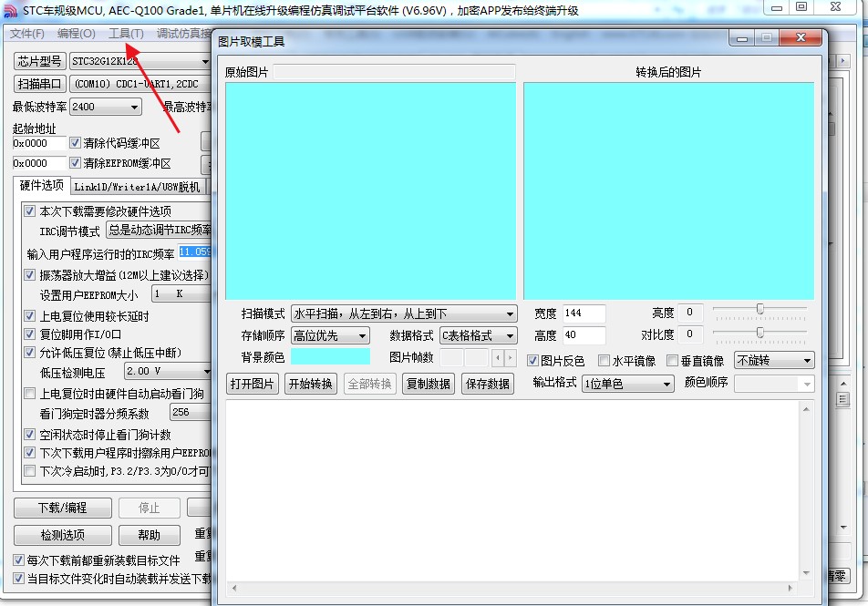Image resolution: width=868 pixels, height=606 pixels.
Task: Click output area horizontal scrollbar right arrow
Action: tap(790, 588)
